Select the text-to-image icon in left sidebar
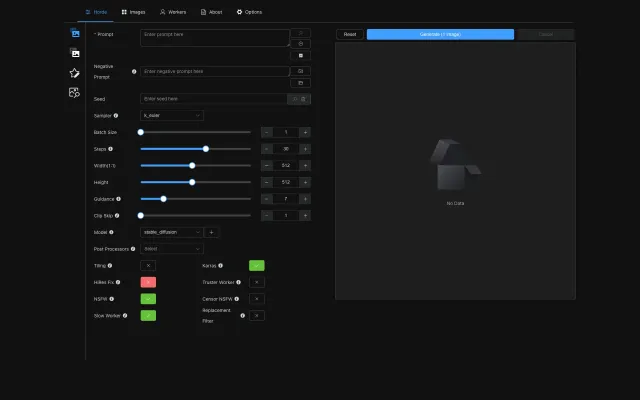The height and width of the screenshot is (400, 640). pyautogui.click(x=74, y=33)
